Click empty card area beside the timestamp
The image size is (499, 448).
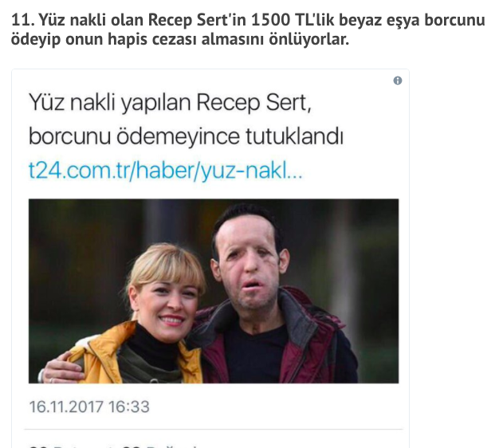tap(277, 407)
